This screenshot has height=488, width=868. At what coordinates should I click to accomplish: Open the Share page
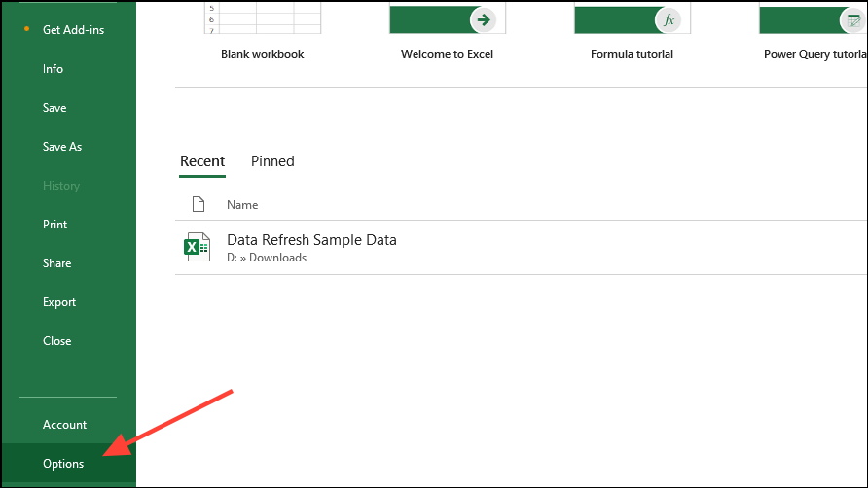56,262
